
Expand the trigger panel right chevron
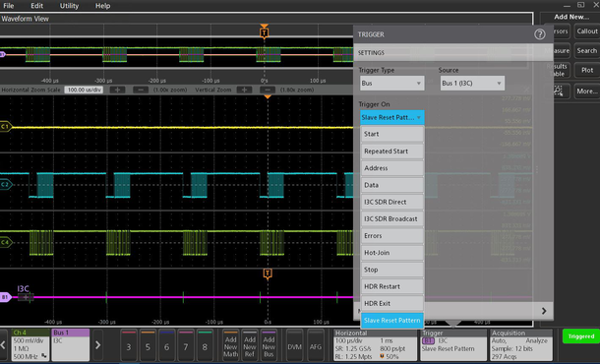click(544, 311)
